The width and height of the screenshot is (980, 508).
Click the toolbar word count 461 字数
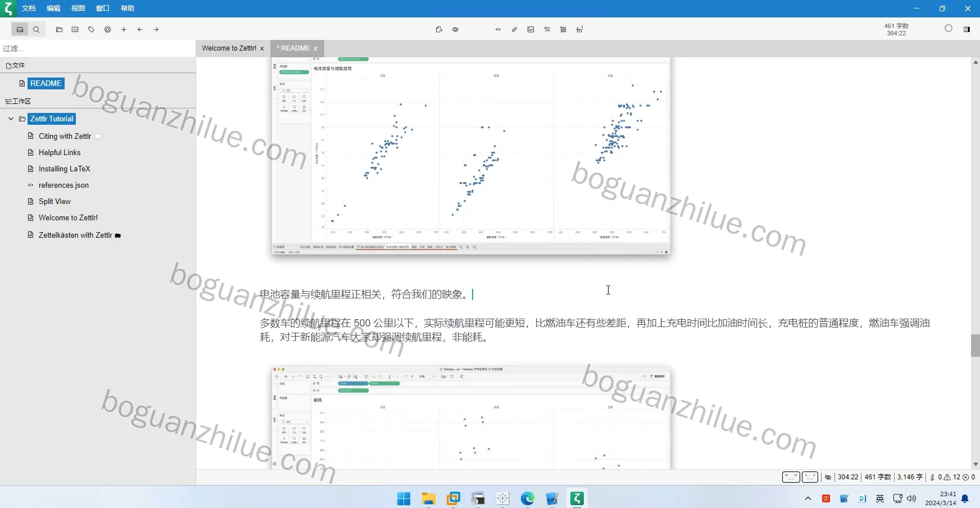click(896, 26)
